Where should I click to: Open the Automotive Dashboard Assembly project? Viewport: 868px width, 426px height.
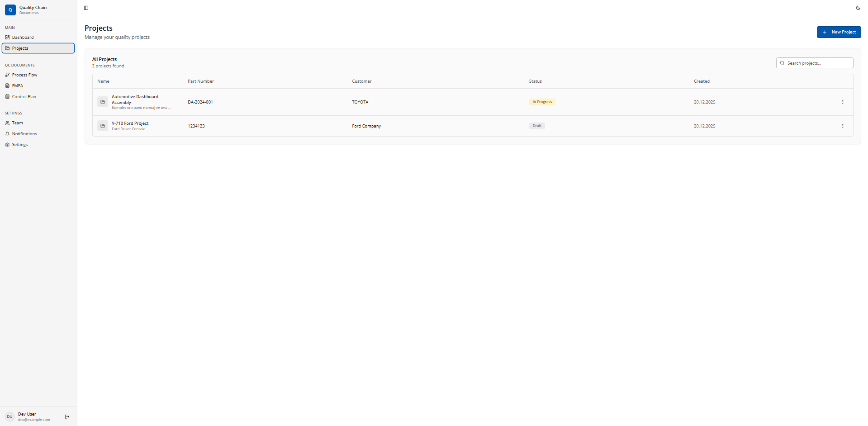click(x=135, y=99)
